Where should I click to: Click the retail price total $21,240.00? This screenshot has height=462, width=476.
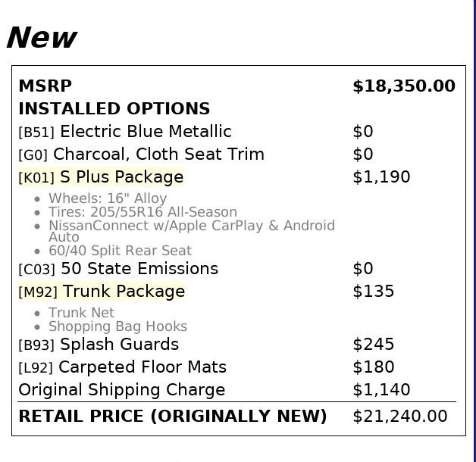pos(399,416)
